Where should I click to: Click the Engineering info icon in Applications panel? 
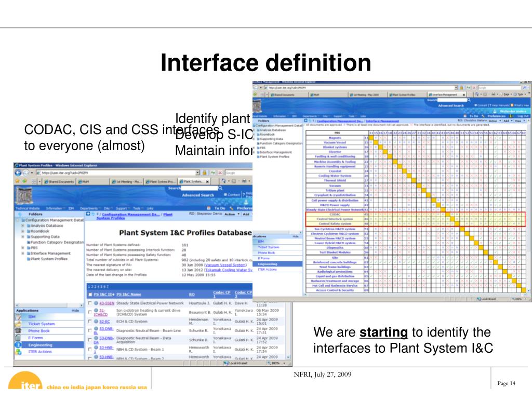pos(18,345)
